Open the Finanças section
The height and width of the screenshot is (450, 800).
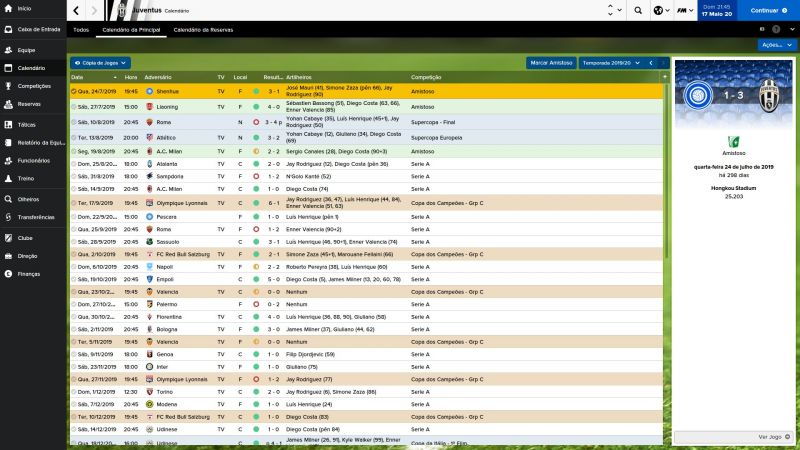tap(28, 273)
